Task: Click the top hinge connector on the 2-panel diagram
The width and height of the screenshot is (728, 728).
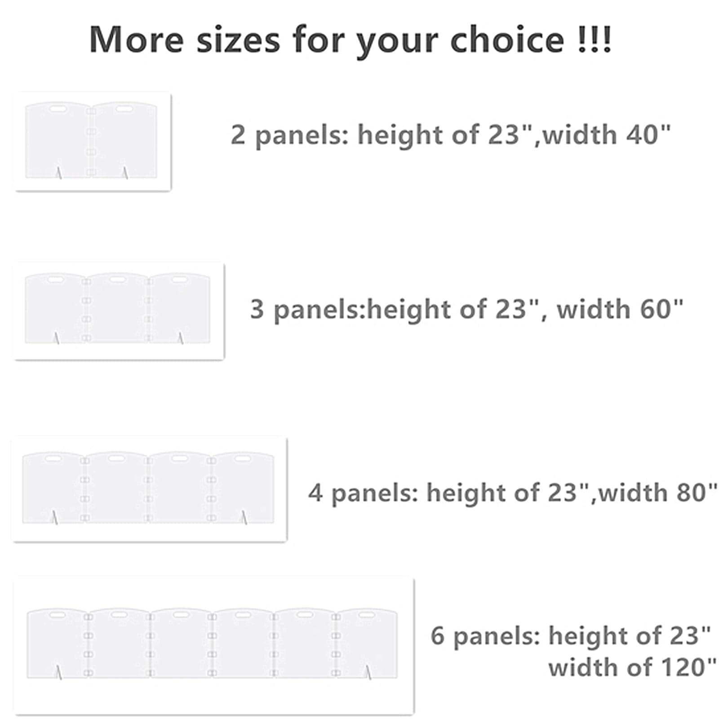Action: [x=91, y=111]
